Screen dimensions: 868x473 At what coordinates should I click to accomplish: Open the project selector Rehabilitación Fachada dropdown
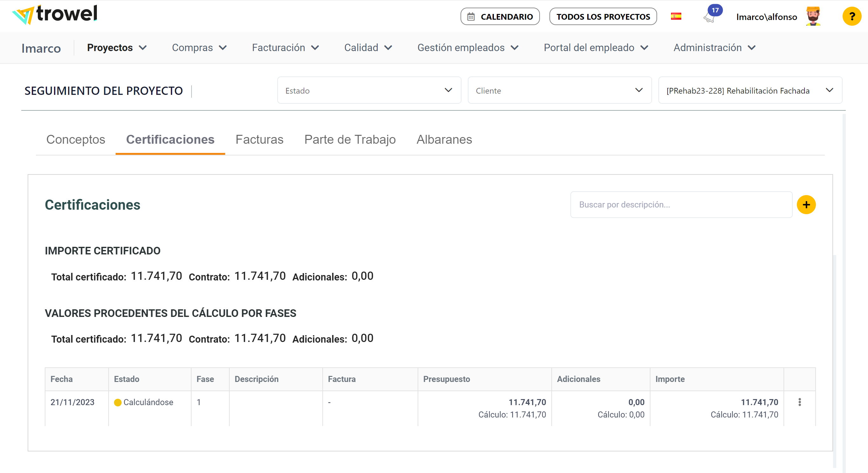[x=750, y=90]
